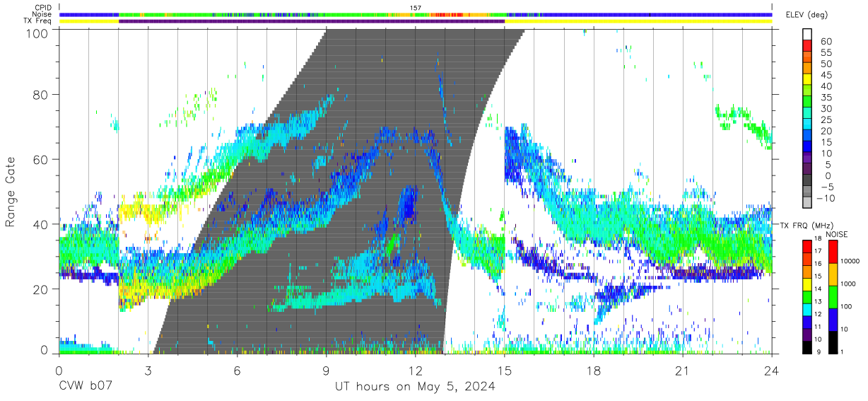868x401 pixels.
Task: Click the '20' tick on the Range Gate axis
Action: 42,289
